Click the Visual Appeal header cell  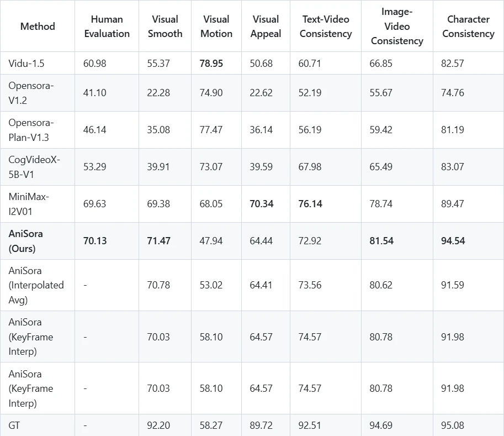tap(266, 26)
